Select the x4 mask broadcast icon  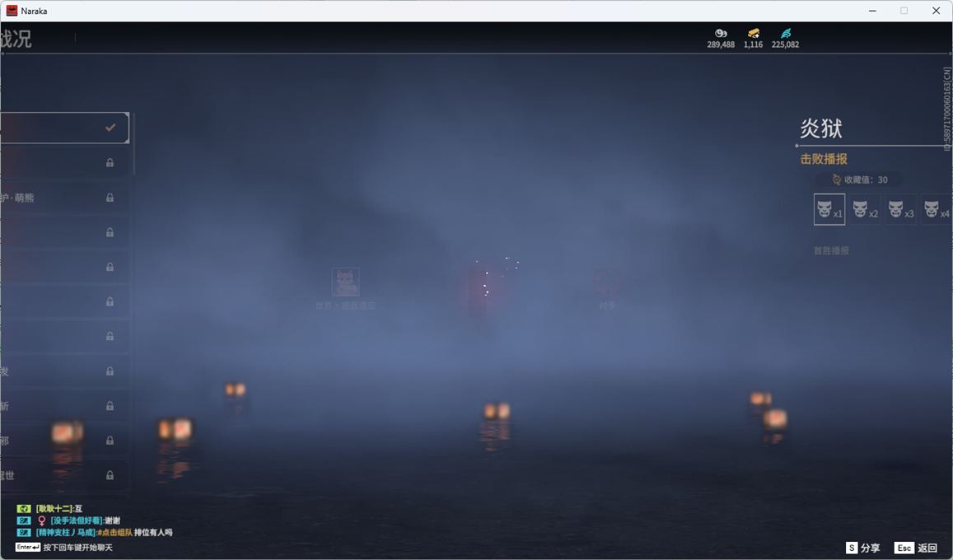coord(936,209)
